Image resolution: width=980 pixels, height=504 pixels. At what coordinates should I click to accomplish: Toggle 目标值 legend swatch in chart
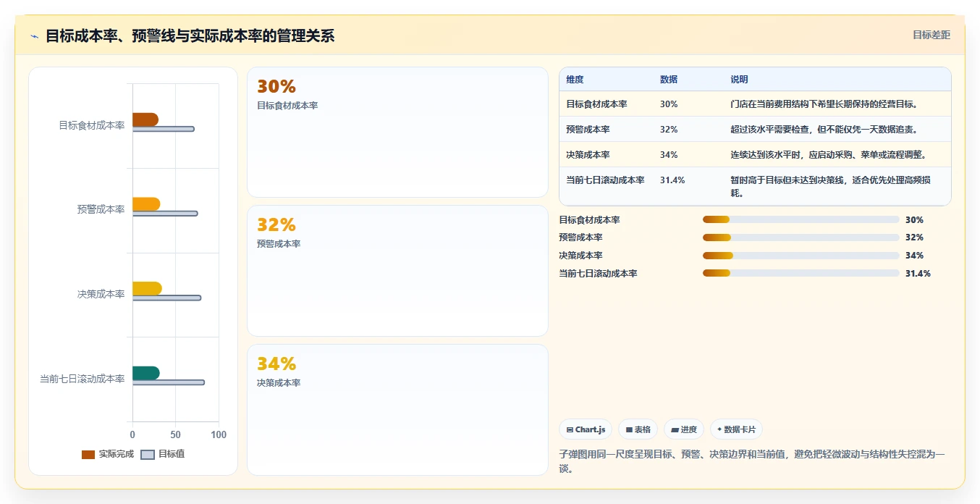(148, 455)
